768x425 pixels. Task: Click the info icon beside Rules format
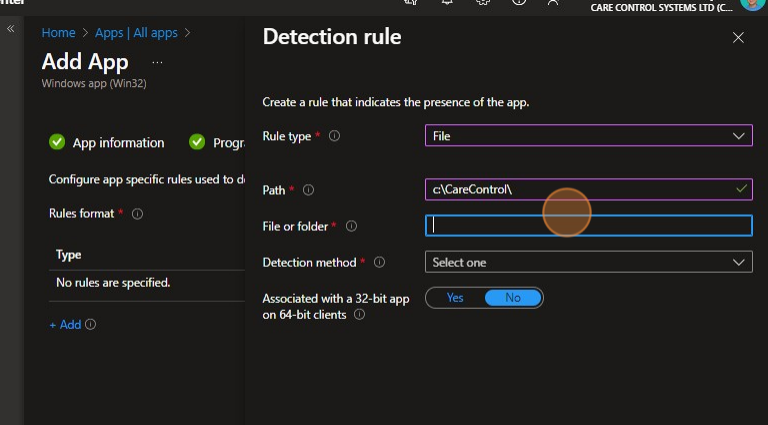pyautogui.click(x=137, y=214)
